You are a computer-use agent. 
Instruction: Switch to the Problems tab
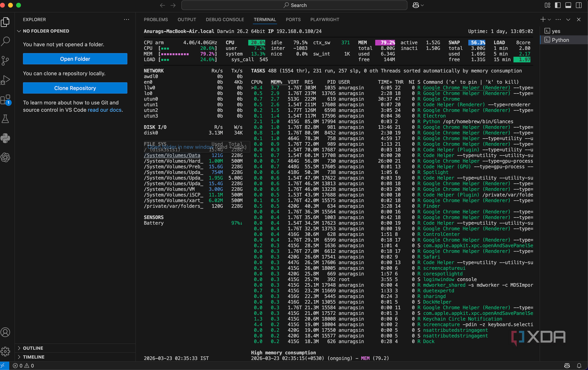tap(156, 20)
